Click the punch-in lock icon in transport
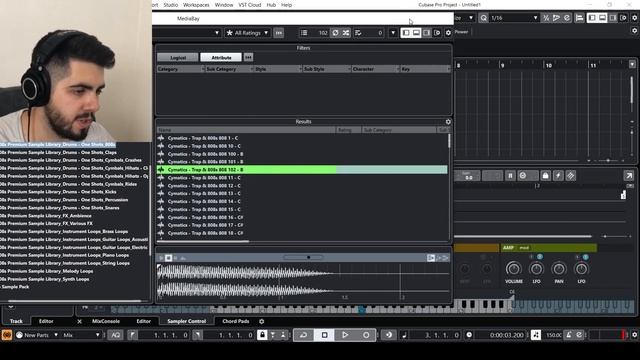 [x=262, y=335]
